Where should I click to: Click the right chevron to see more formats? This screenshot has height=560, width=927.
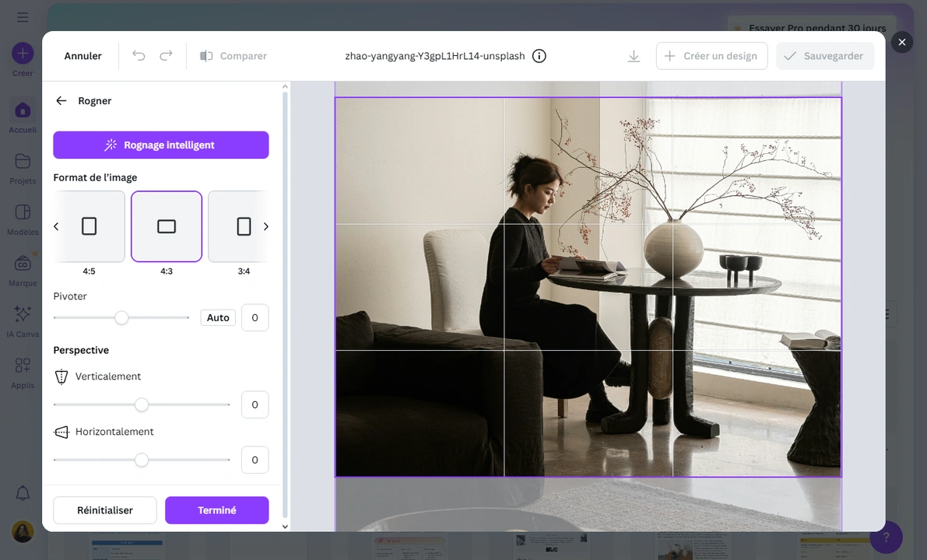[x=266, y=226]
